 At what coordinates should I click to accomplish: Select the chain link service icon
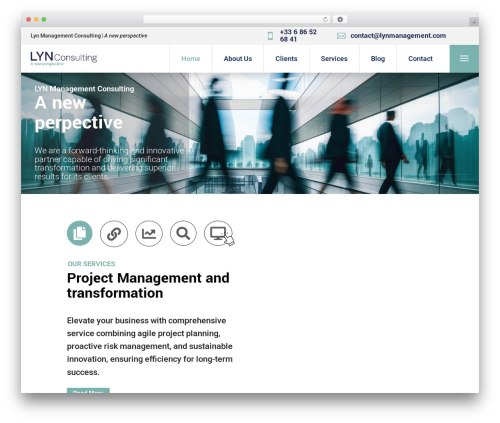click(114, 234)
